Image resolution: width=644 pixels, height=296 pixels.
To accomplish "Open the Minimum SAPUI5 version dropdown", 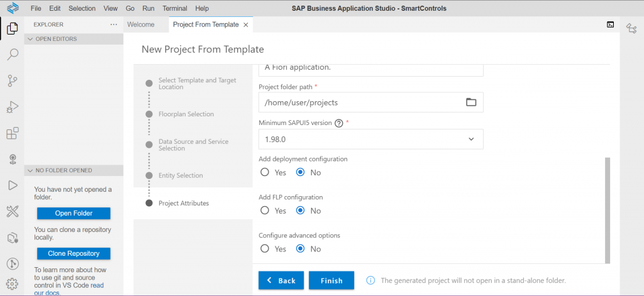I will (x=371, y=139).
